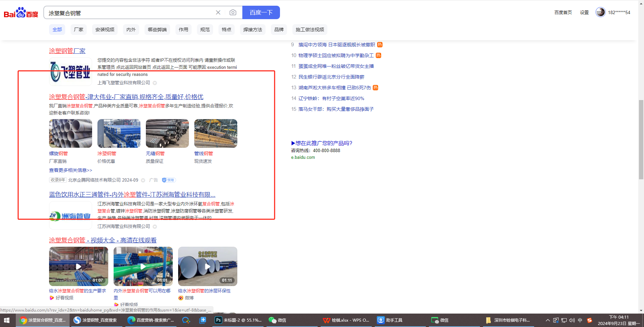The image size is (644, 327).
Task: Play the 给水涂塑复合钢管的生产要求 video
Action: coord(79,266)
